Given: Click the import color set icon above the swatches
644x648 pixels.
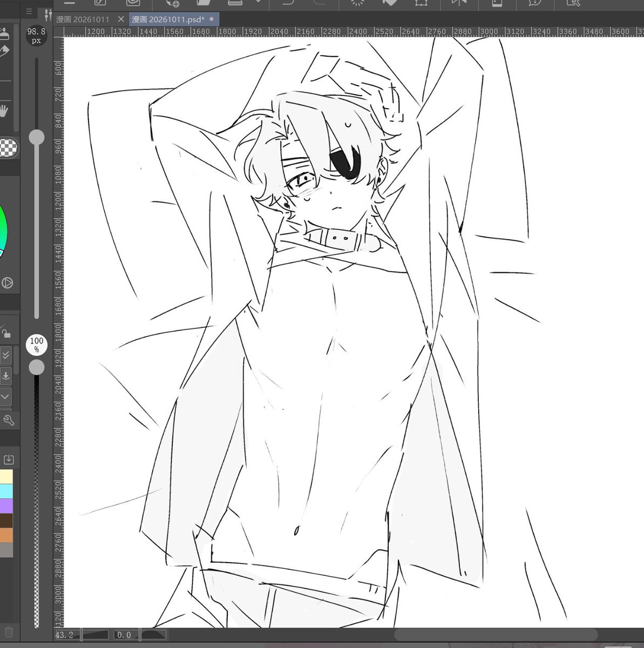Looking at the screenshot, I should pos(9,460).
